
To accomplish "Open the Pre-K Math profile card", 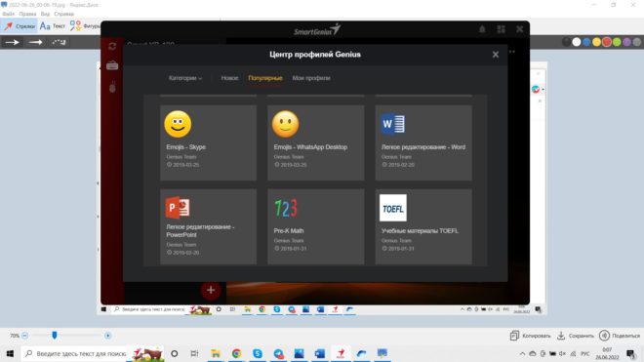I will pos(316,226).
